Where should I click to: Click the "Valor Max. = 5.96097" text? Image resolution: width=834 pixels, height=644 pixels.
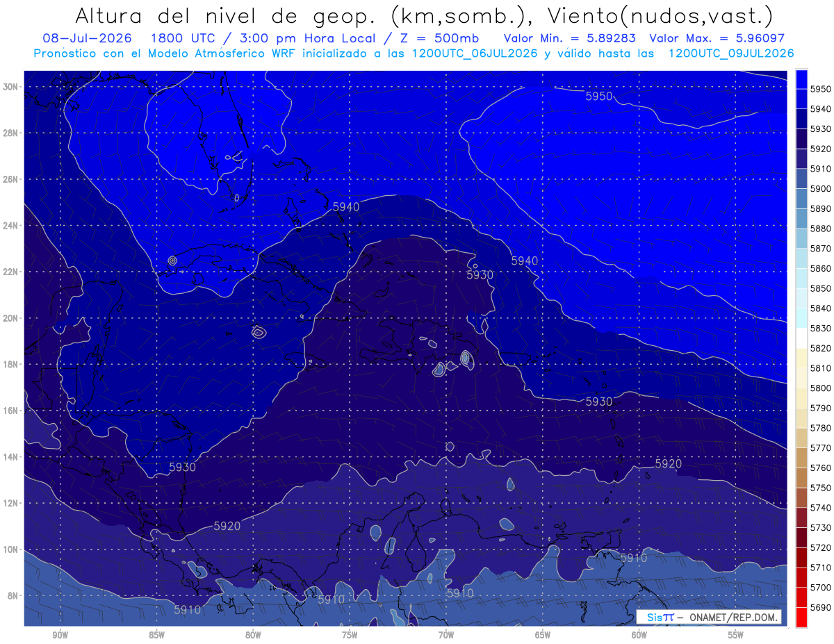pos(719,39)
